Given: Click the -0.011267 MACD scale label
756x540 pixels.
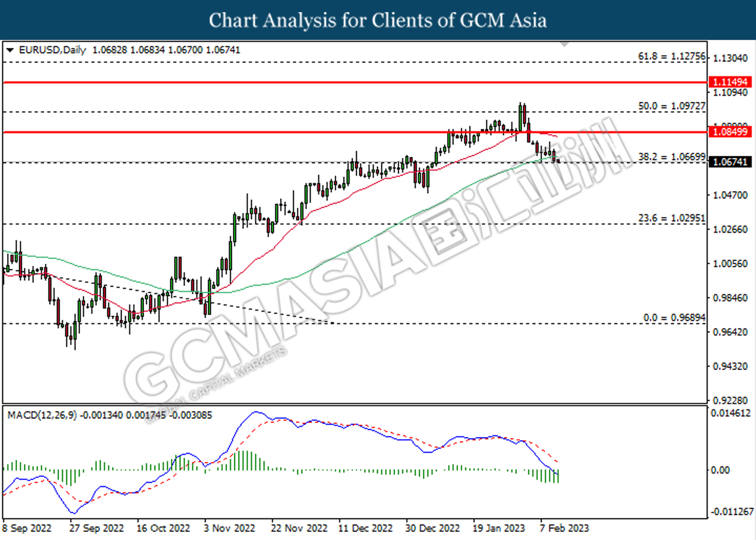Looking at the screenshot, I should pos(732,512).
